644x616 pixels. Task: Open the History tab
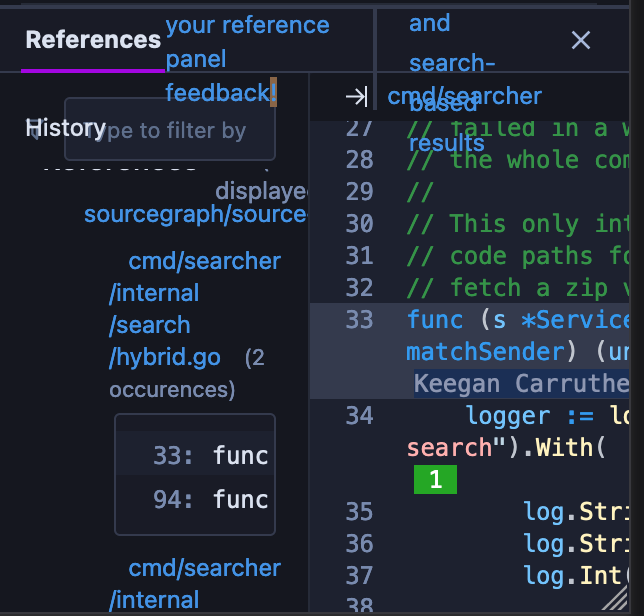66,128
